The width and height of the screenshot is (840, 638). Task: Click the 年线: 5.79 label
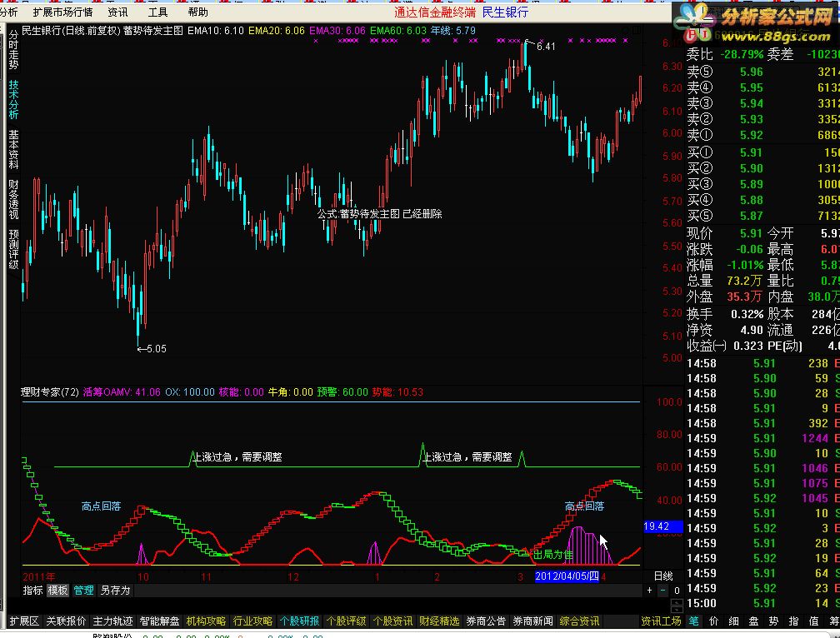(453, 31)
